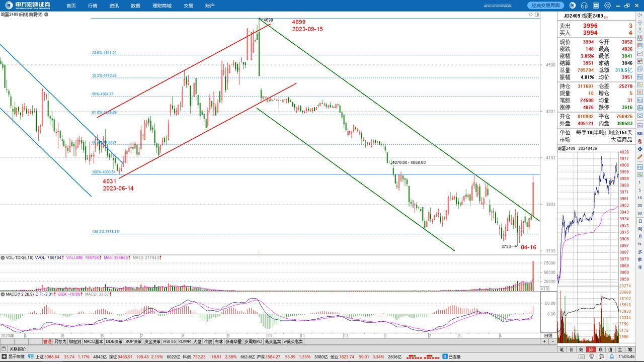Select the 日 daily period button
The image size is (644, 362).
639,221
